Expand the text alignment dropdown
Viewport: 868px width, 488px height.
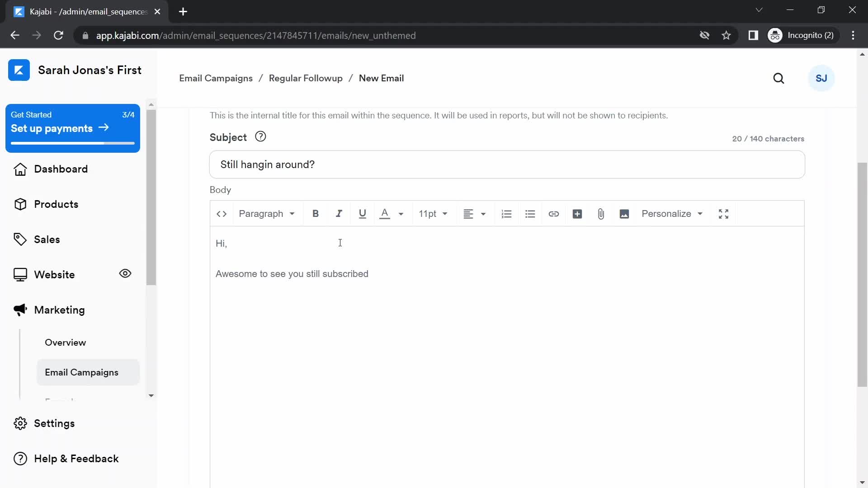point(482,213)
